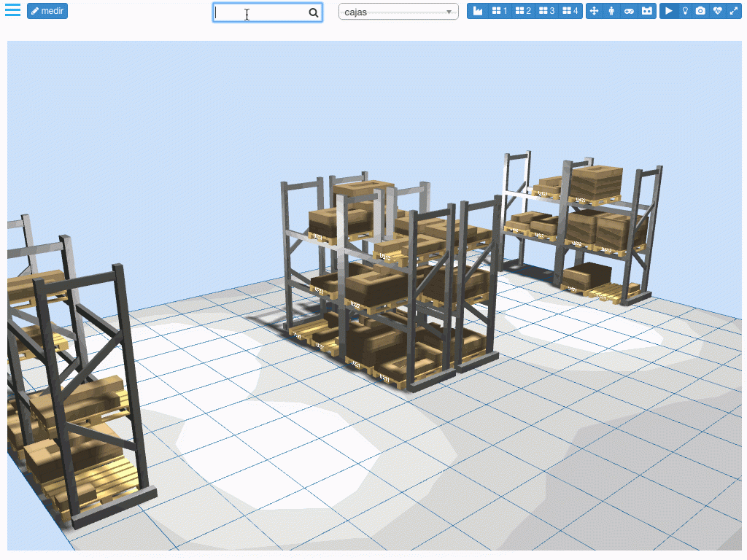This screenshot has width=747, height=560.
Task: Click inside the search text field
Action: coord(263,12)
